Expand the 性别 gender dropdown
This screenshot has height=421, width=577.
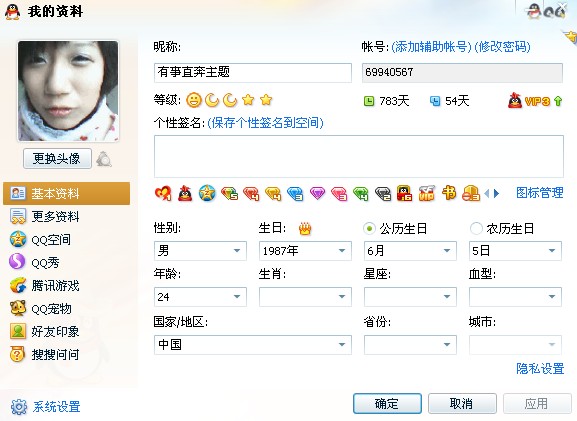(x=200, y=251)
